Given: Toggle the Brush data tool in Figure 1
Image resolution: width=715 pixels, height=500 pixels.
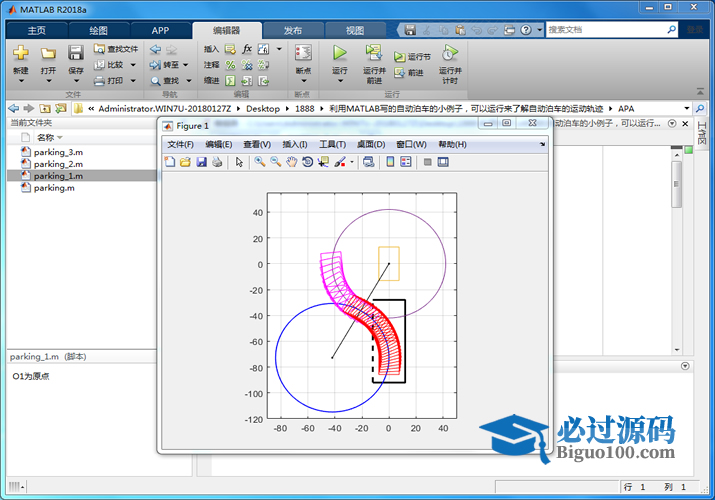Looking at the screenshot, I should [x=340, y=162].
